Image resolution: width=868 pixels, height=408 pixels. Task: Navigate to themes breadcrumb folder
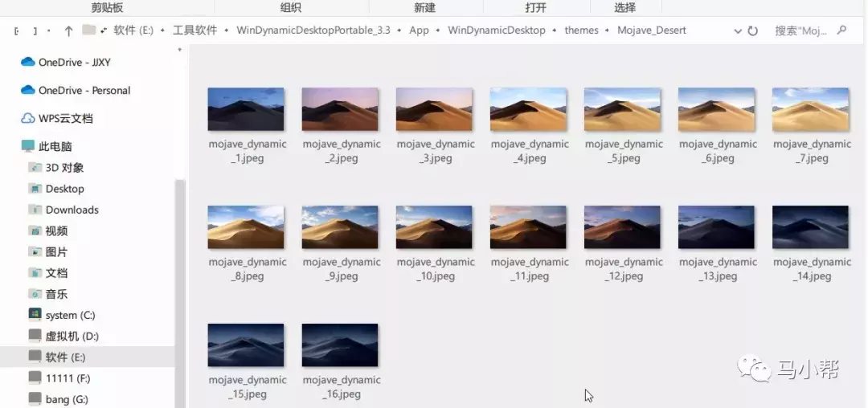tap(581, 31)
